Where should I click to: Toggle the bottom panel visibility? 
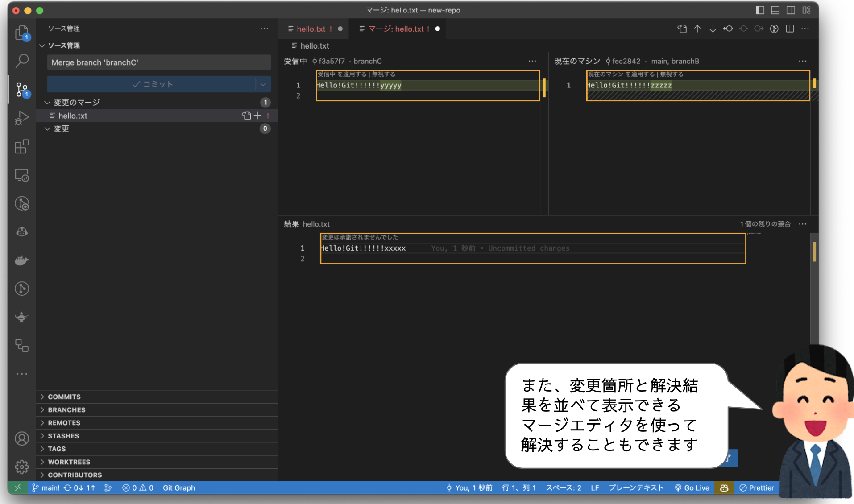(x=775, y=10)
